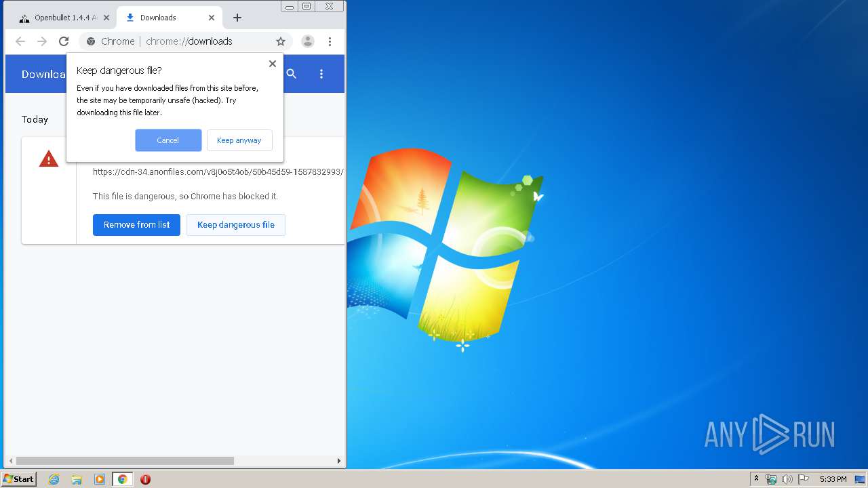Click the Chrome taskbar icon

point(122,479)
